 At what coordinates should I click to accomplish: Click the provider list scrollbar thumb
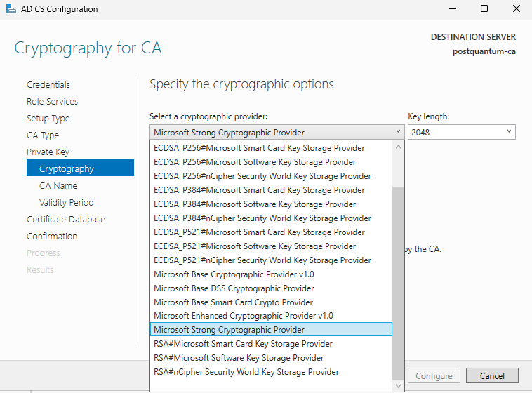399,283
